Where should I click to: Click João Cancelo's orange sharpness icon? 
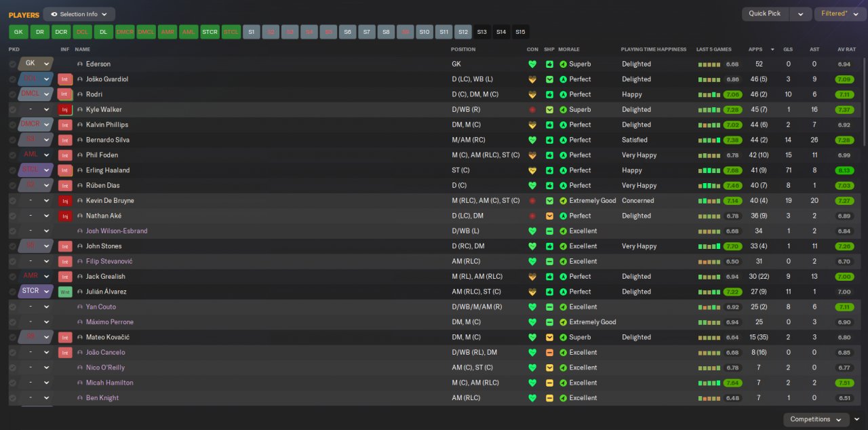tap(549, 353)
